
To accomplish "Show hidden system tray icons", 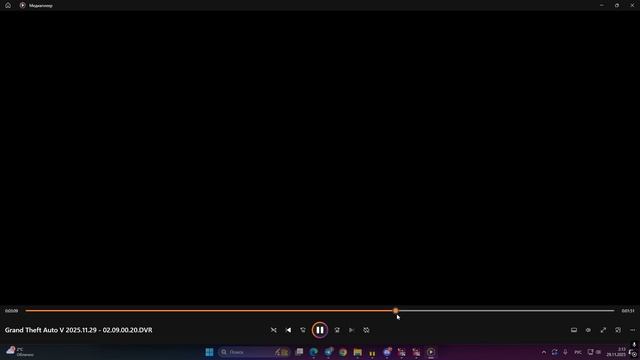I will click(544, 352).
